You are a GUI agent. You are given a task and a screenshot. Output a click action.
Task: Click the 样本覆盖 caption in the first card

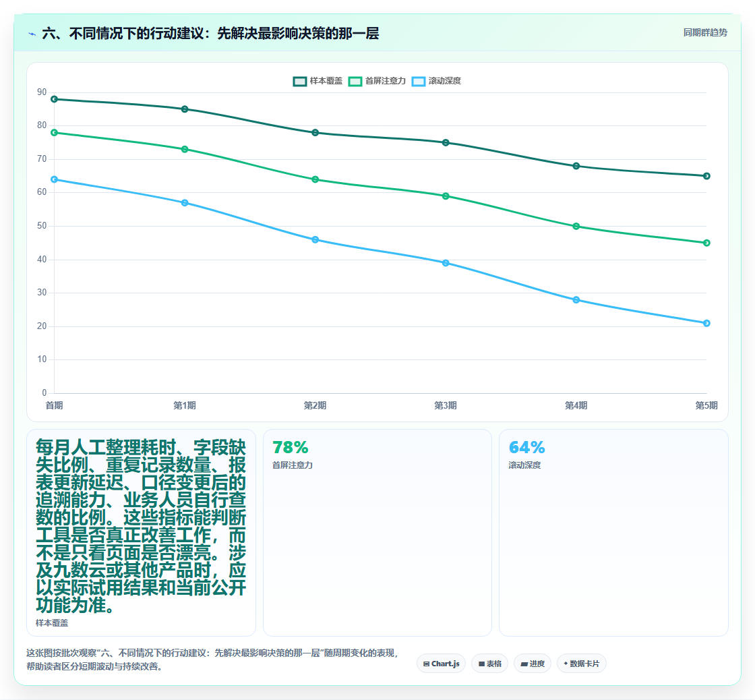[x=52, y=623]
